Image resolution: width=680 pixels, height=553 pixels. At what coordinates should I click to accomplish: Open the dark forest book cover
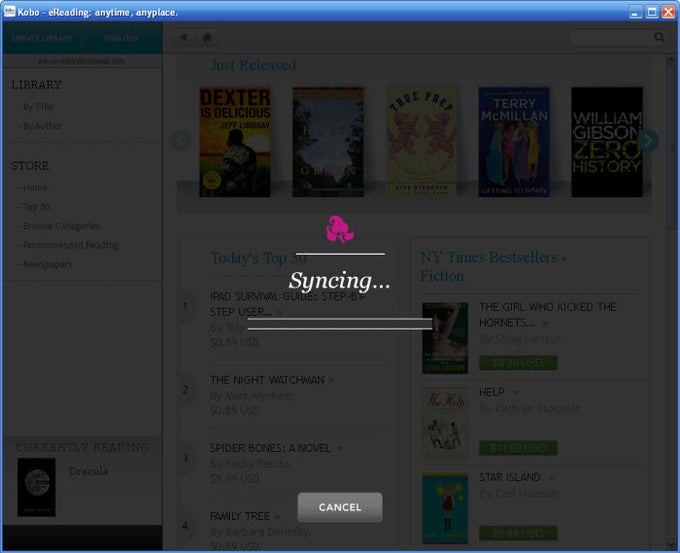click(x=328, y=142)
